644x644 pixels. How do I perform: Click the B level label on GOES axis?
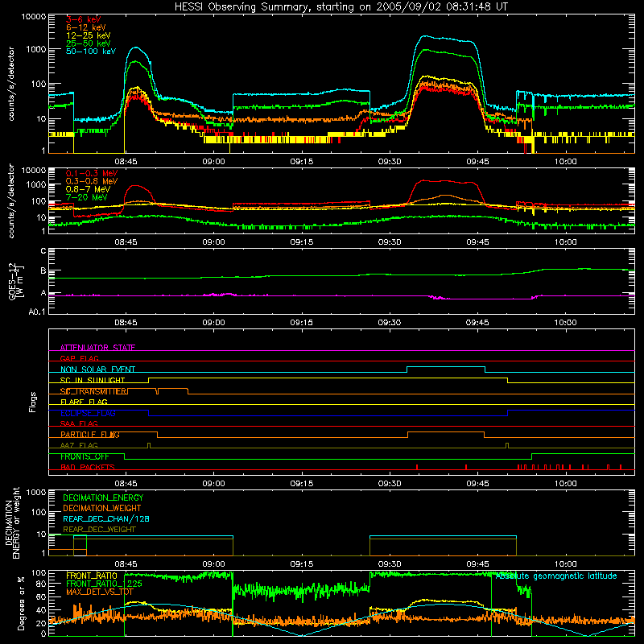[x=43, y=270]
